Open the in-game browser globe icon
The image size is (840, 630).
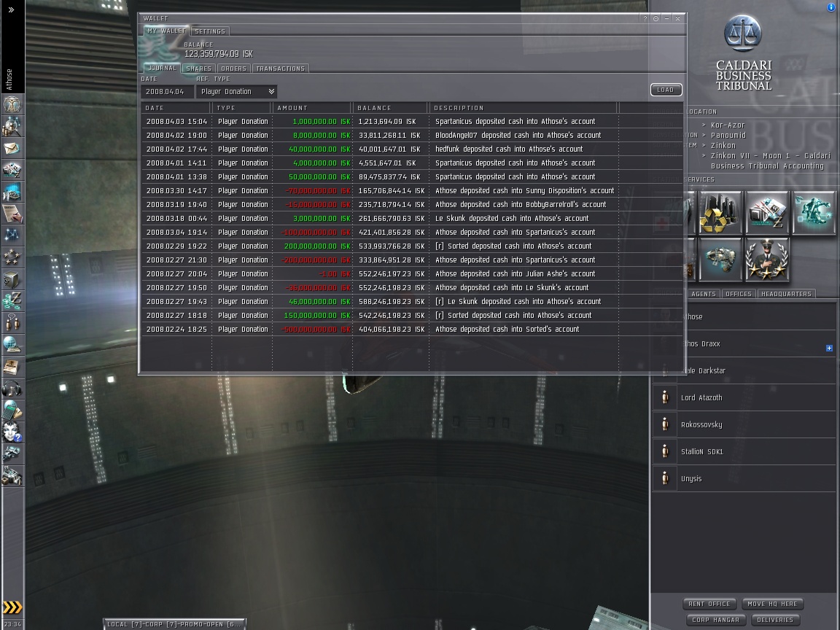pyautogui.click(x=12, y=345)
